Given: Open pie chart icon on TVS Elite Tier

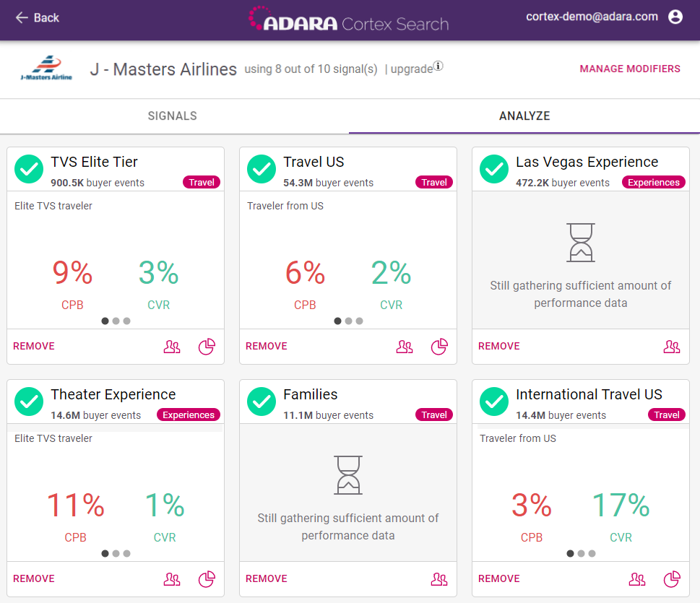Looking at the screenshot, I should point(207,347).
